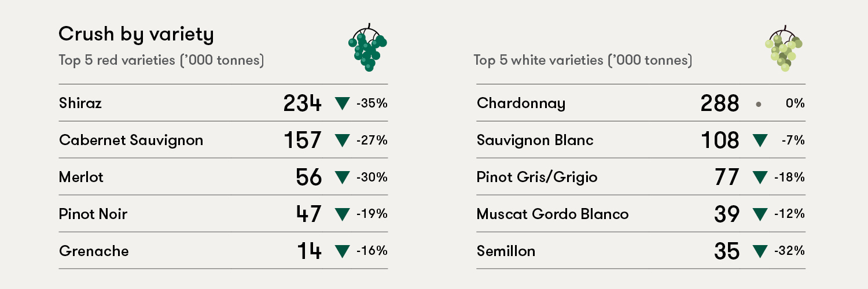Click the Top 5 white varieties subtitle

pyautogui.click(x=583, y=60)
